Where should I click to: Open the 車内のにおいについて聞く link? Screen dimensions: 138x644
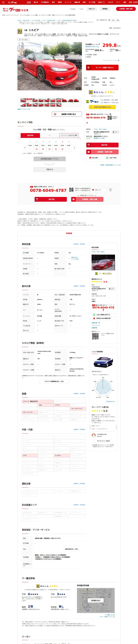75,258
